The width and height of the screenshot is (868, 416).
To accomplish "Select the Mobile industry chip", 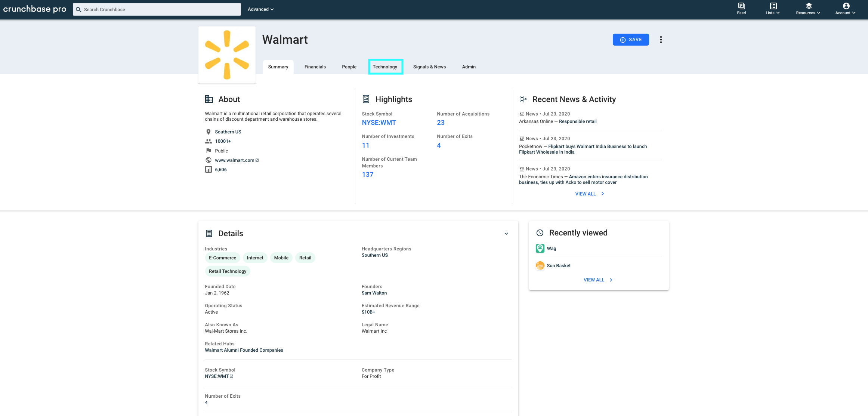I will coord(281,258).
